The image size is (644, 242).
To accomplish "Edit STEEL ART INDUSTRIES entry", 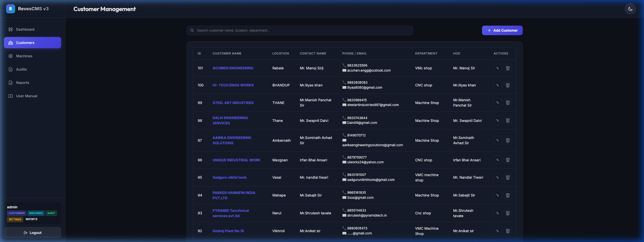I will click(x=497, y=103).
